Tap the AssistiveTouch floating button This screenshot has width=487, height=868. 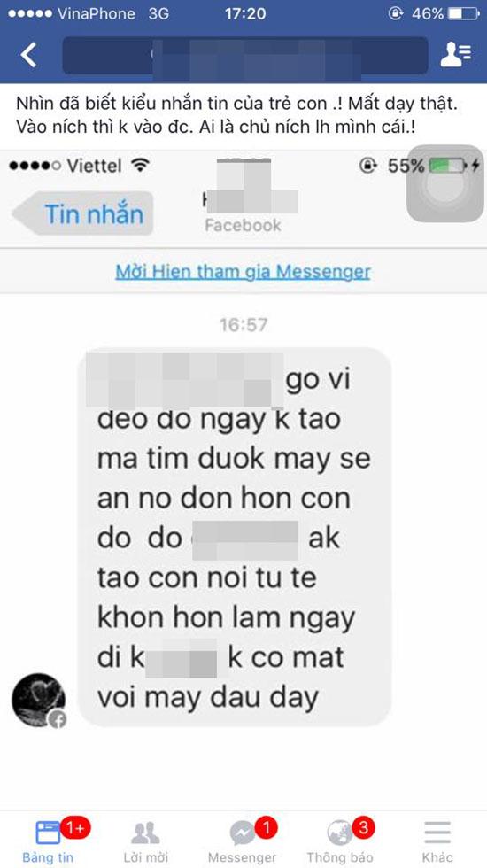445,184
